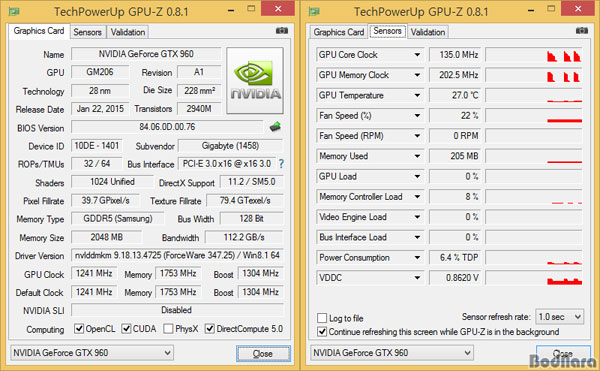Click the 135.0 MHz core clock value
Screen dimensions: 600x371
[455, 55]
